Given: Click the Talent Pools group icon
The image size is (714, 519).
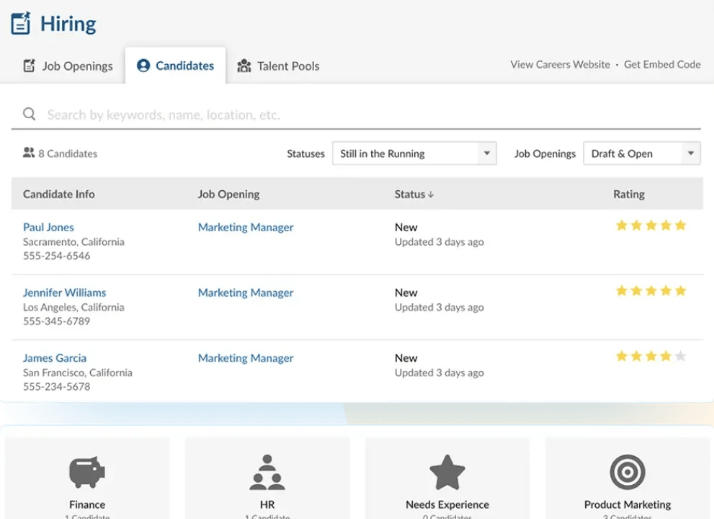Looking at the screenshot, I should pyautogui.click(x=244, y=66).
